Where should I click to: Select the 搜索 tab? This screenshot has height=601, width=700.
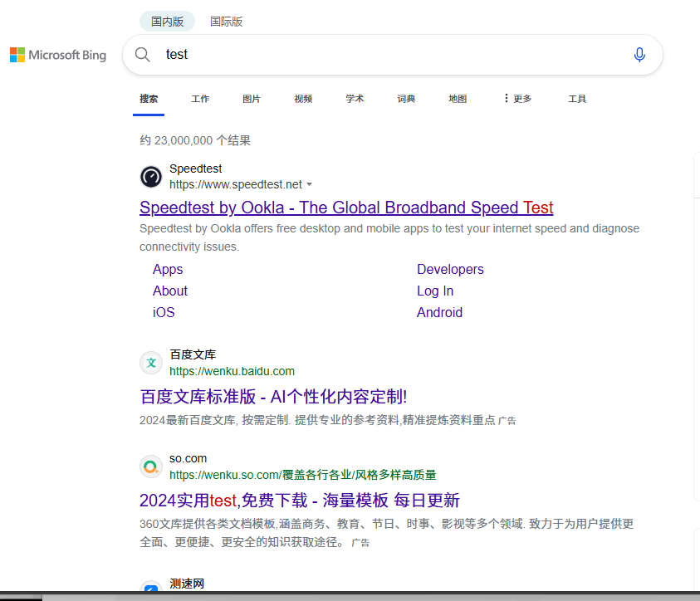(149, 99)
